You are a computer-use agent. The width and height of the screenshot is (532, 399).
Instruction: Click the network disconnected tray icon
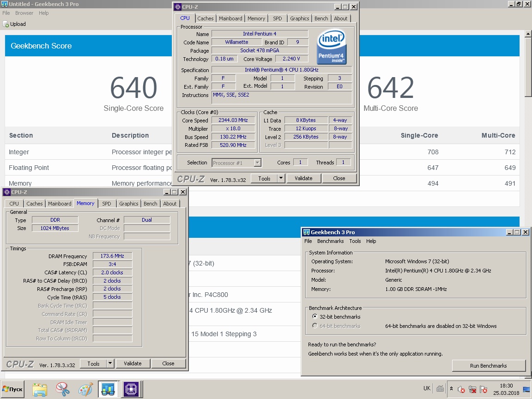[x=472, y=389]
